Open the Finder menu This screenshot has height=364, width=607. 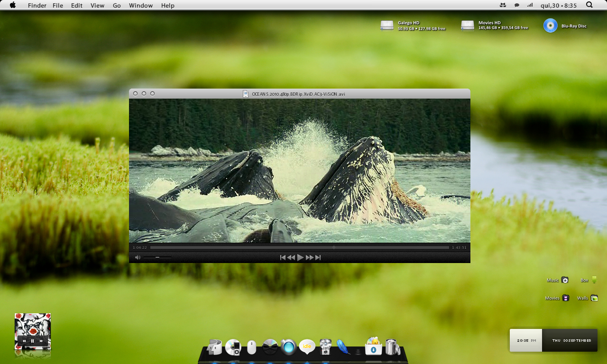pyautogui.click(x=37, y=5)
